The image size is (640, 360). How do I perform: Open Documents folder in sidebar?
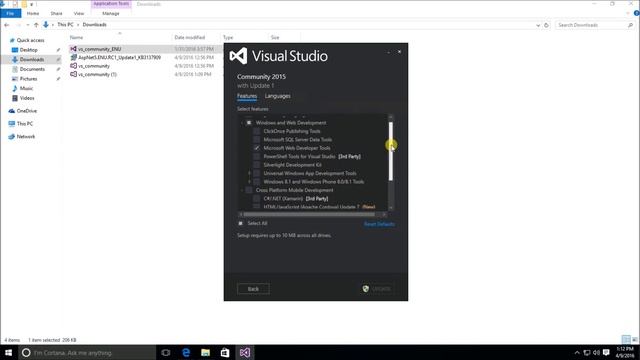(32, 69)
